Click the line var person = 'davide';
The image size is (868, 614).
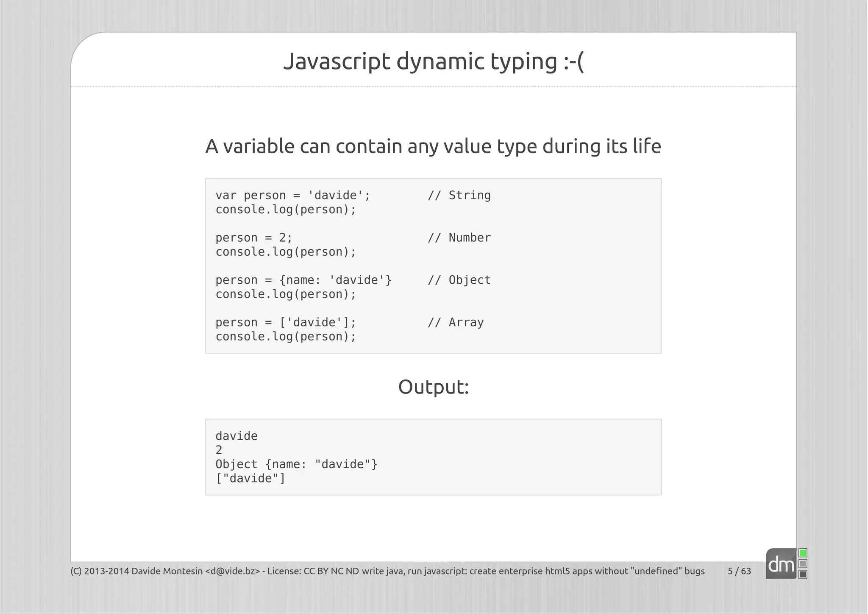[x=293, y=195]
